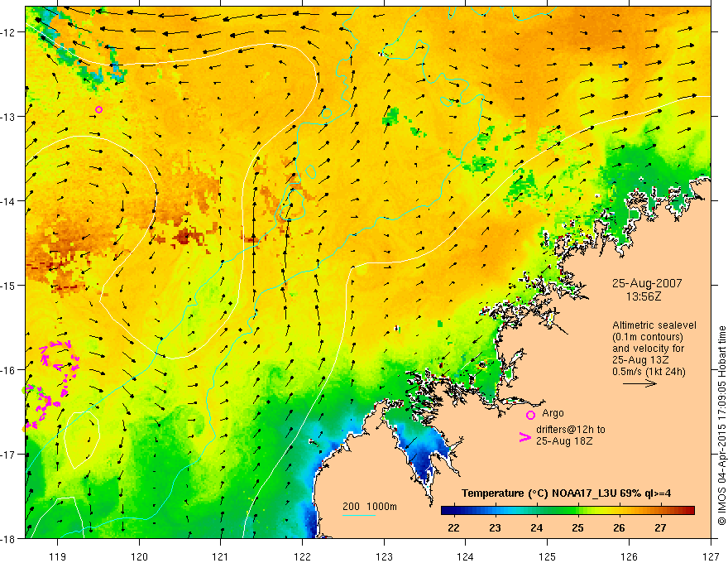Click the latitude axis label '-12'
Screen dimensions: 728x563
coord(9,32)
